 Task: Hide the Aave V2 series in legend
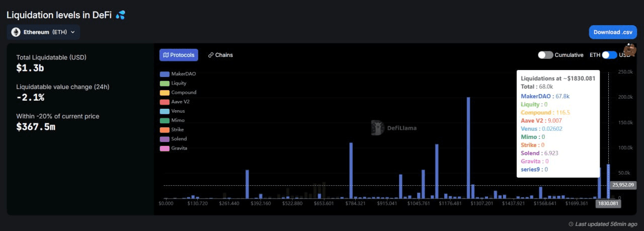pos(175,102)
